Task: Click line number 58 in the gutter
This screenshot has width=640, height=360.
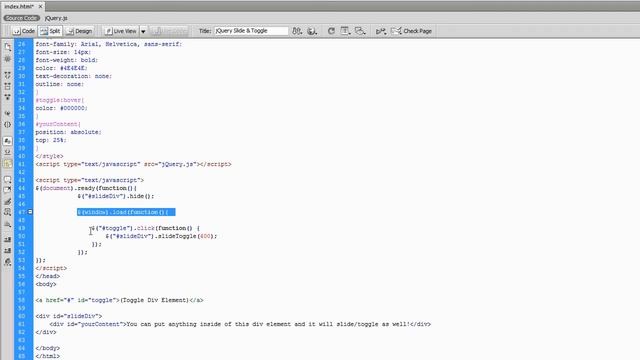Action: [22, 300]
